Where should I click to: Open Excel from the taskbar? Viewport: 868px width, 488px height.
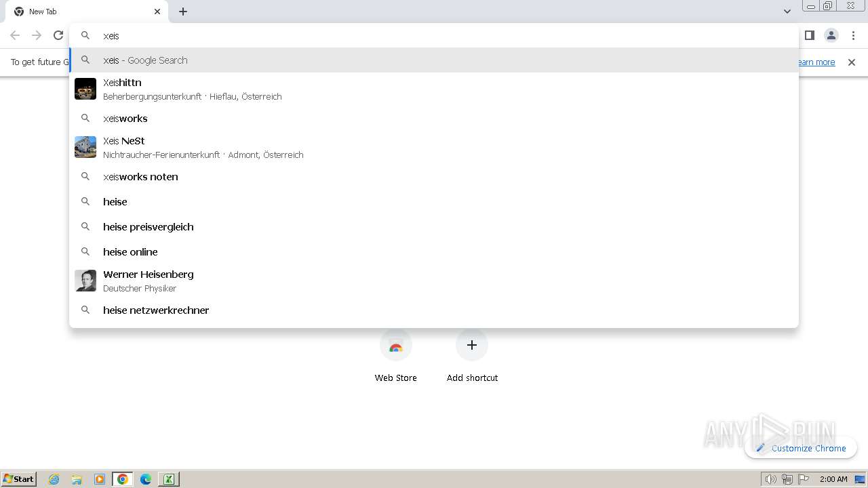pos(169,479)
